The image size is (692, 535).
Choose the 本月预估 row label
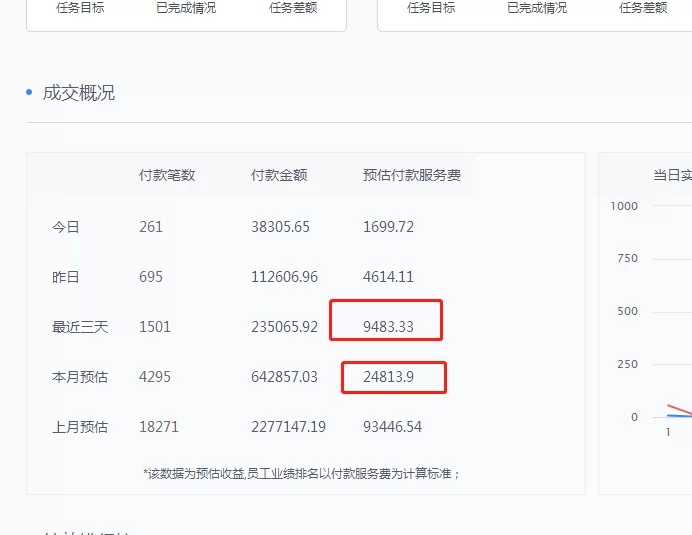click(80, 377)
